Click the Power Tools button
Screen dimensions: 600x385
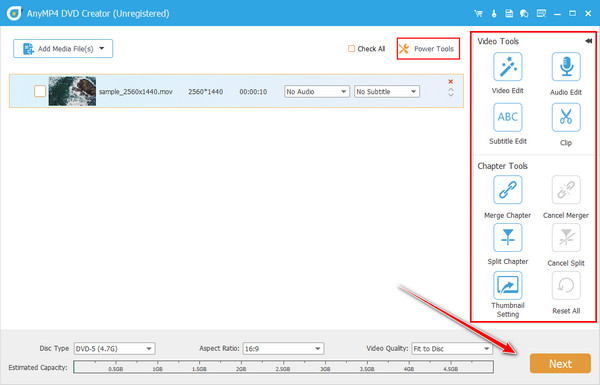428,49
